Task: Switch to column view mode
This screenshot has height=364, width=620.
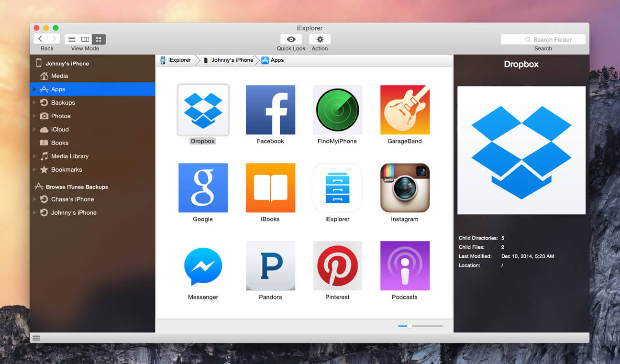Action: (85, 39)
